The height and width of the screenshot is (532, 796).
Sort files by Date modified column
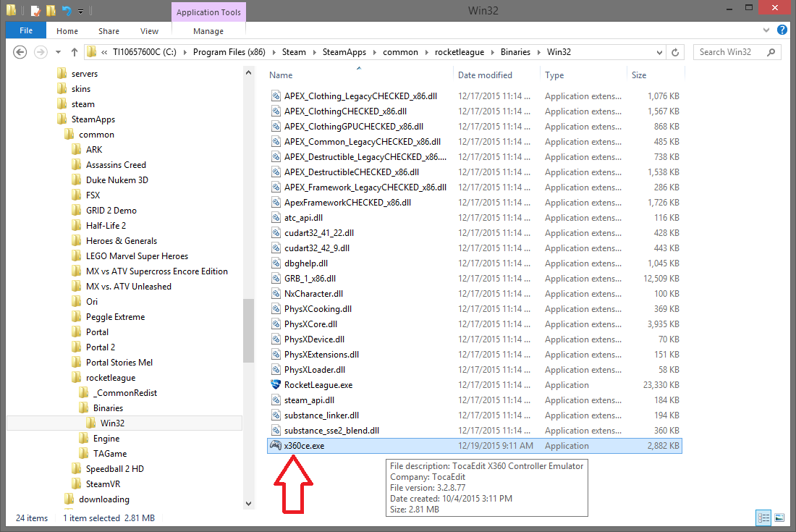[485, 75]
